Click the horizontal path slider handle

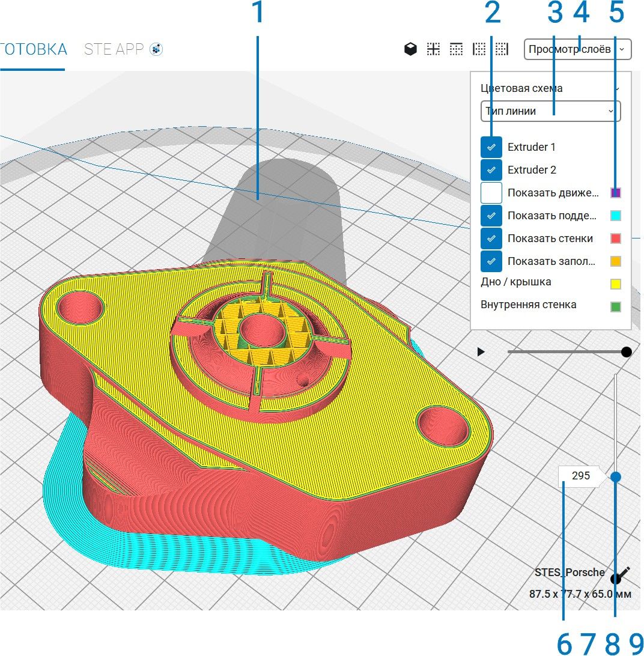coord(626,352)
